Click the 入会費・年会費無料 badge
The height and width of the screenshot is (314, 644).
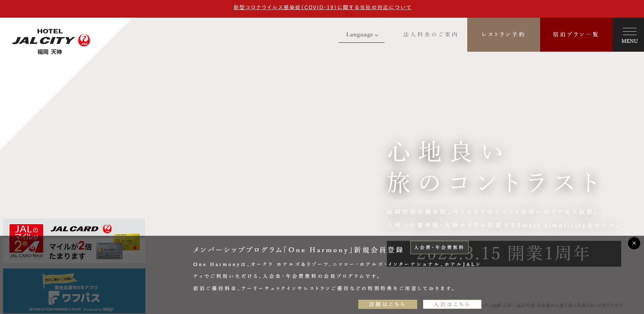(439, 247)
